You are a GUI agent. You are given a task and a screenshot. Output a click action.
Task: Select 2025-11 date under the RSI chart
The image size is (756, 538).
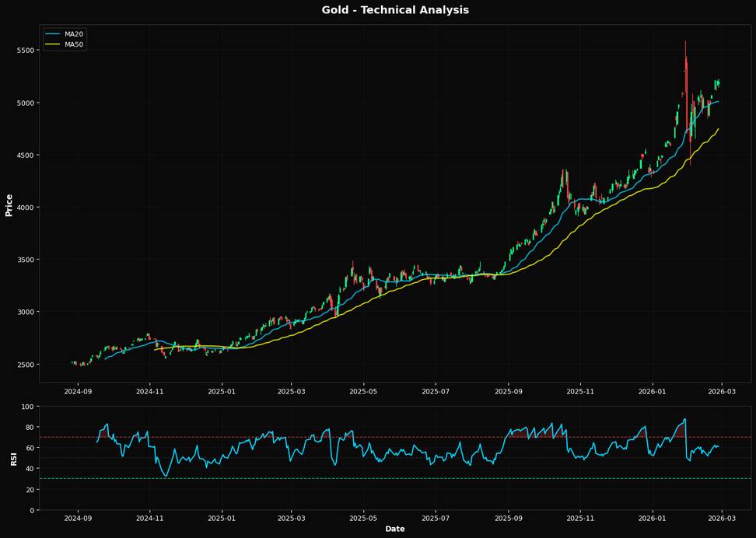click(x=580, y=519)
